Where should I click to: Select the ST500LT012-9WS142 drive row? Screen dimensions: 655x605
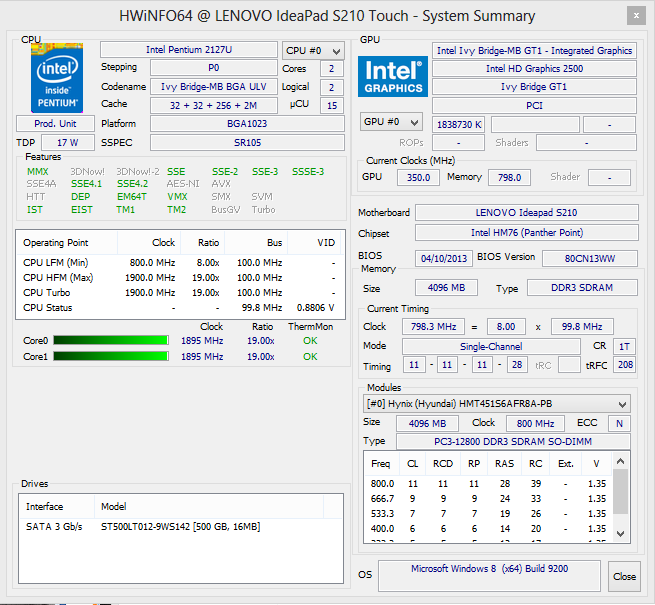tap(180, 526)
